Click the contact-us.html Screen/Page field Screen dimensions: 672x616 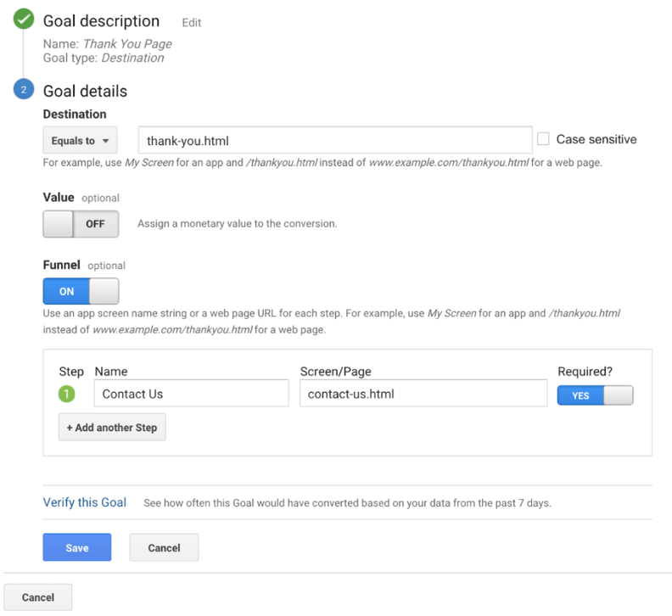pyautogui.click(x=423, y=394)
